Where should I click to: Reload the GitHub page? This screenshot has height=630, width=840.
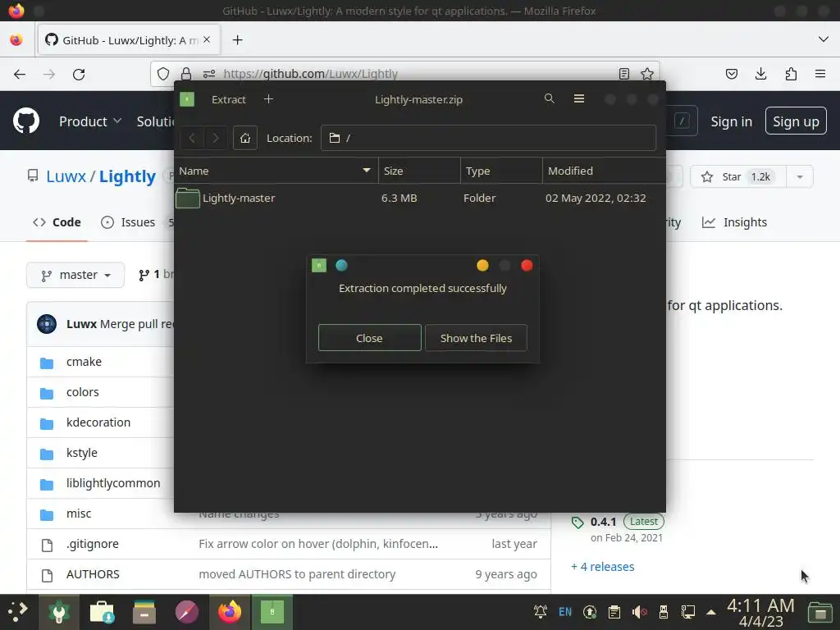(x=79, y=74)
